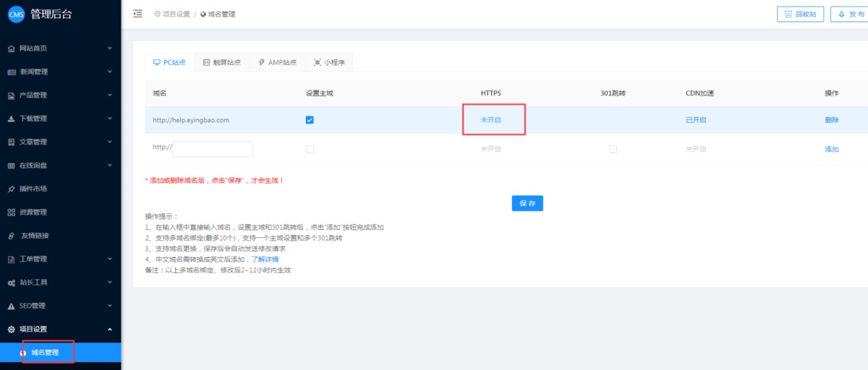Click the 下载管理 download icon

click(11, 119)
